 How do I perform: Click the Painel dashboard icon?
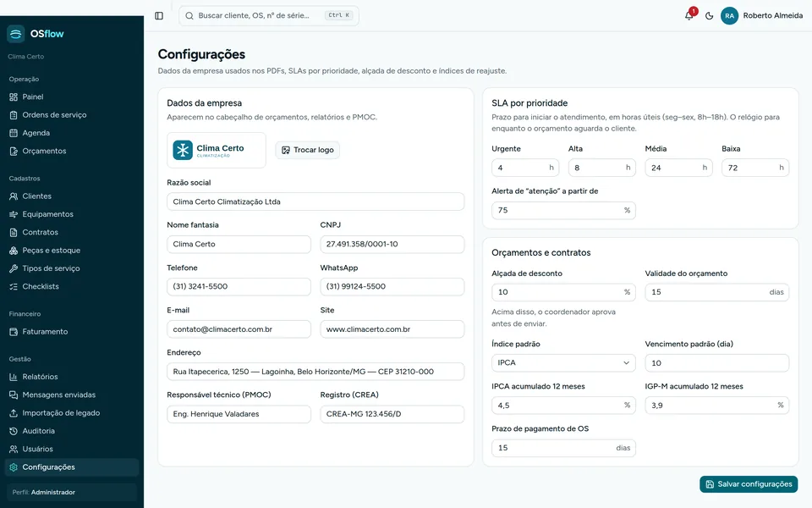(x=14, y=97)
